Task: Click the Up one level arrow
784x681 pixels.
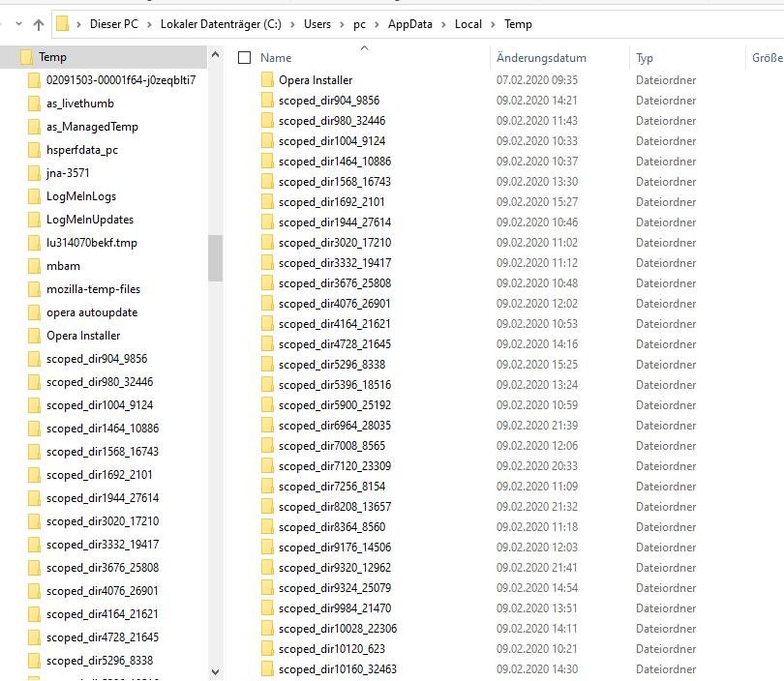Action: [39, 24]
